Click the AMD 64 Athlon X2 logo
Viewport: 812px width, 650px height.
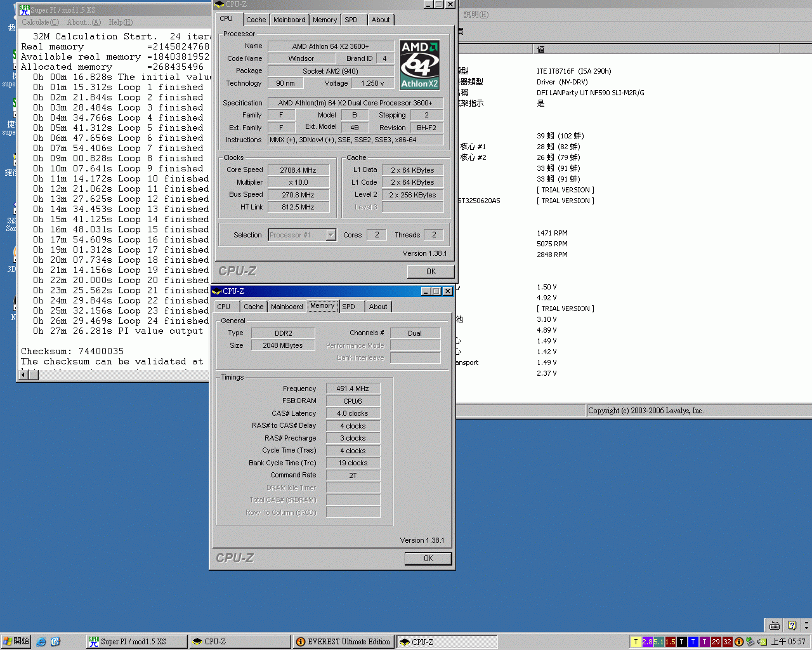pos(419,65)
